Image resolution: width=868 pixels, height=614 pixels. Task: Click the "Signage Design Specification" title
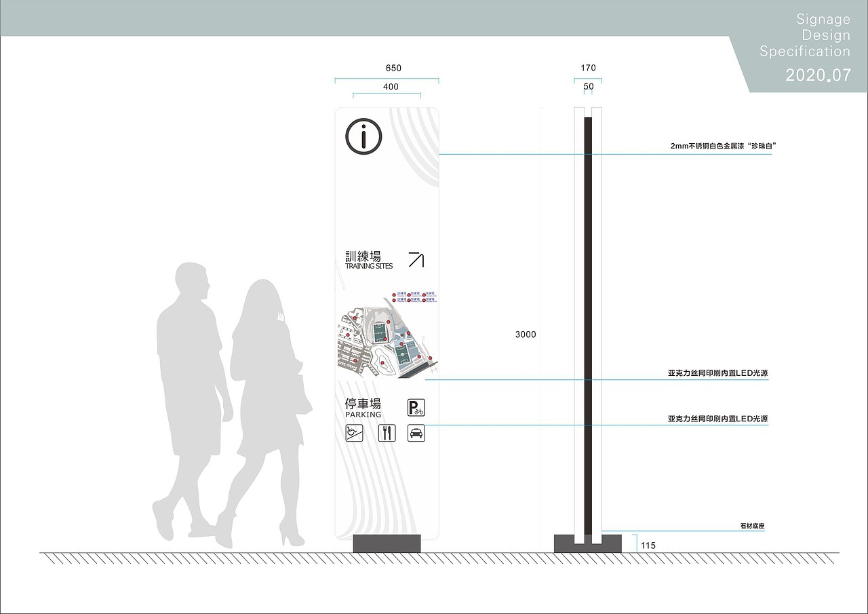805,35
